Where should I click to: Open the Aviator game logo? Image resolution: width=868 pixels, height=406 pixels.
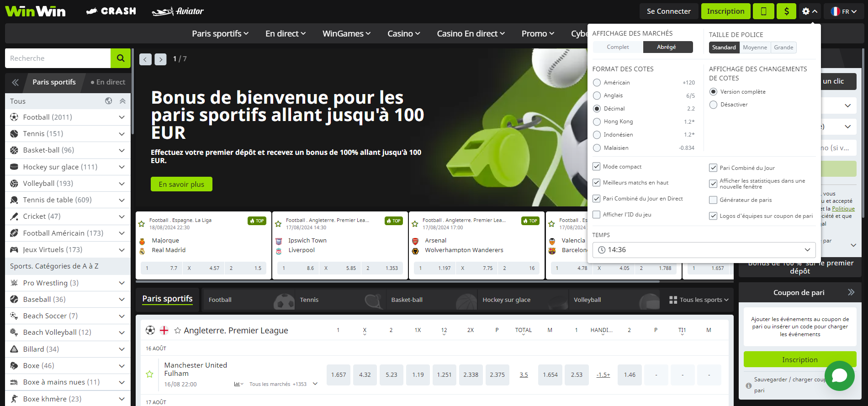click(178, 11)
